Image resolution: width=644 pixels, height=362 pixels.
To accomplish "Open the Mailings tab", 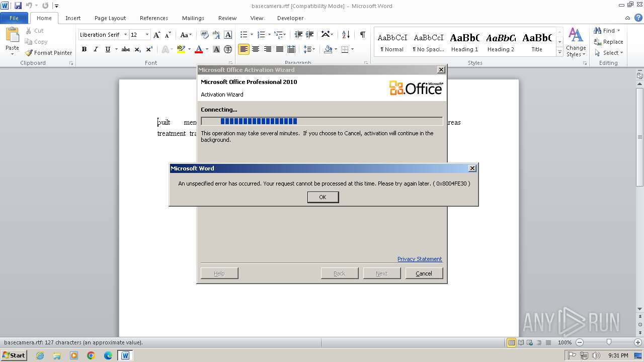I will (193, 18).
